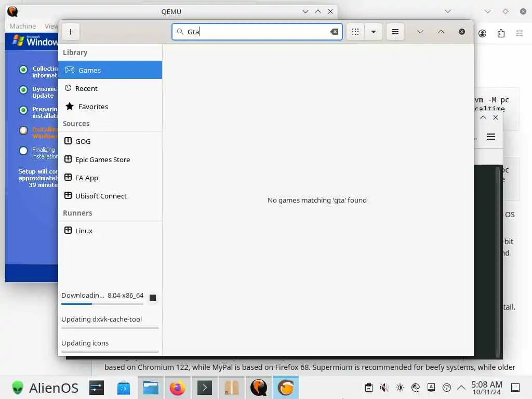This screenshot has width=532, height=399.
Task: Click the terminal window scrollbar
Action: [498, 262]
